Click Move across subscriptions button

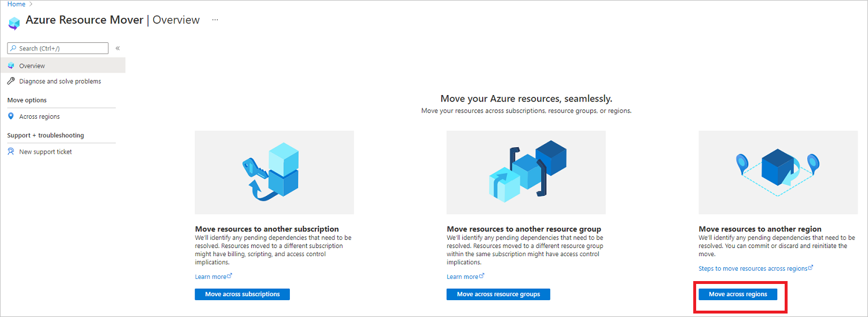coord(242,294)
